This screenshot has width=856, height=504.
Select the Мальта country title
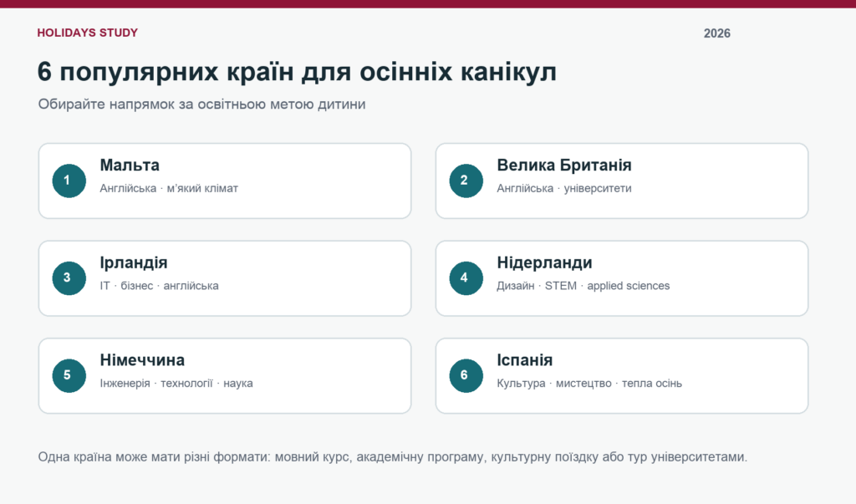click(130, 165)
